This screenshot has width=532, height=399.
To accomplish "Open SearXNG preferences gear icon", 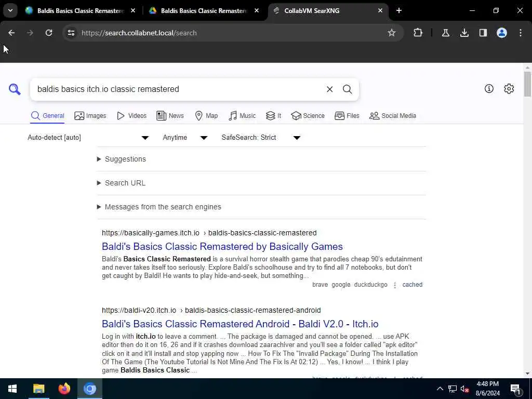I will pos(509,89).
